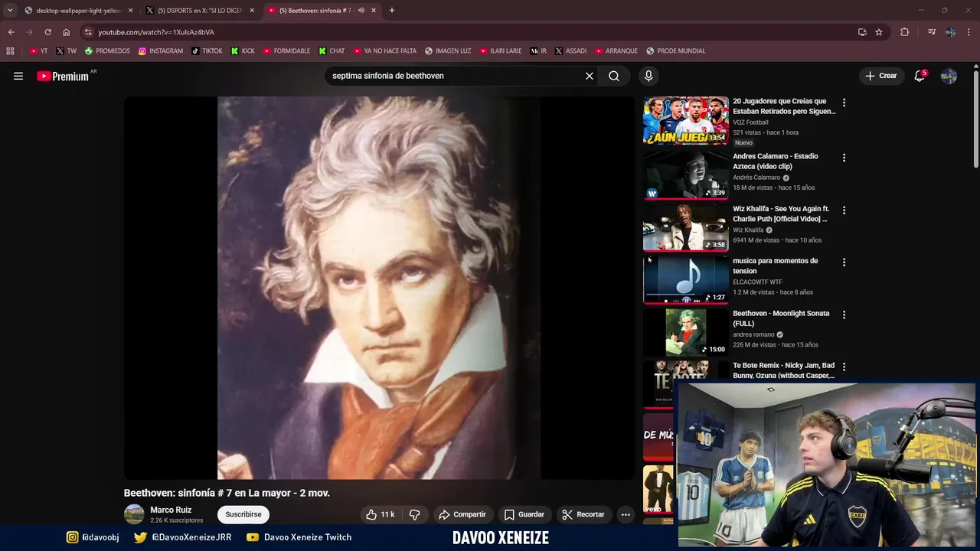The image size is (980, 551).
Task: Open the PRODE MUNDIAL bookmark
Action: (675, 51)
